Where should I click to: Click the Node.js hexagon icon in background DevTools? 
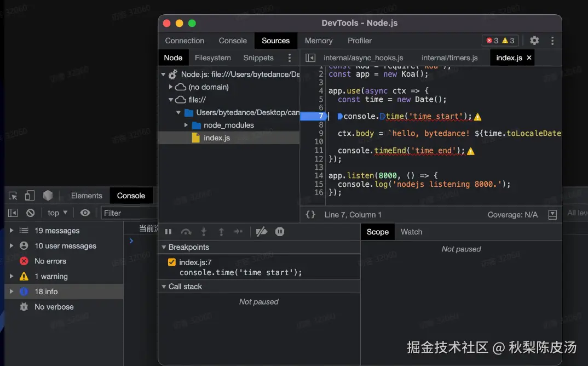pos(48,195)
